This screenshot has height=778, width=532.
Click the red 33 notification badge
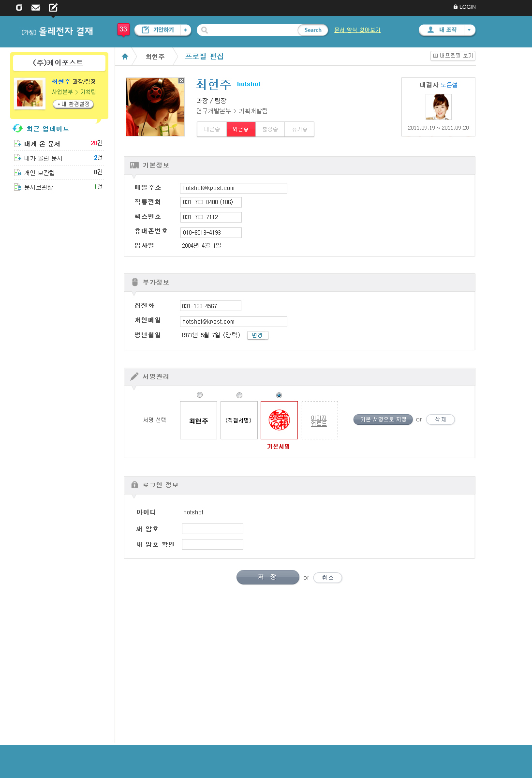(123, 30)
